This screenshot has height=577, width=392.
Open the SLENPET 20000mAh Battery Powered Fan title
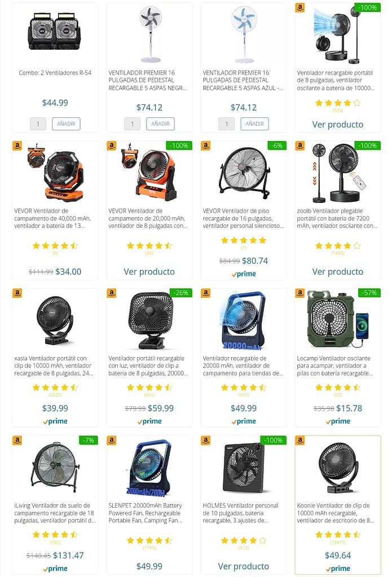tap(146, 513)
